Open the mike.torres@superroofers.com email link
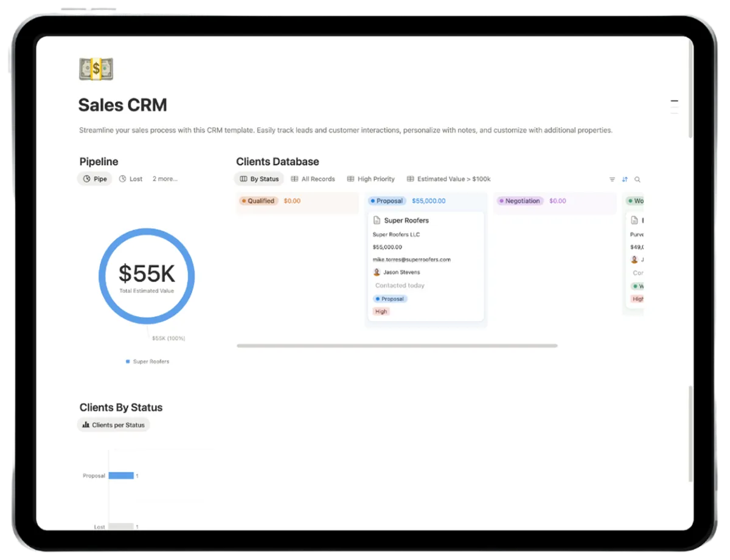This screenshot has width=730, height=560. pyautogui.click(x=411, y=260)
